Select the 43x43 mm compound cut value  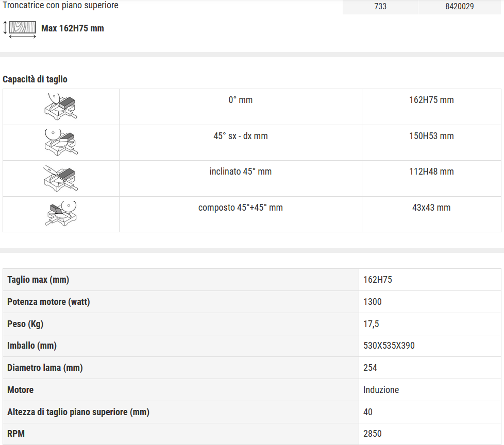tap(431, 208)
